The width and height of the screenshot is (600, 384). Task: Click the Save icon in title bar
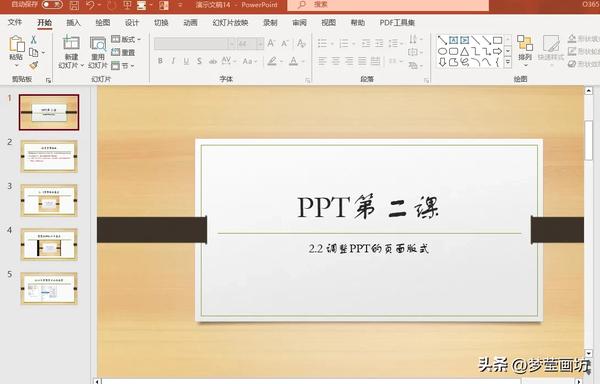click(74, 5)
